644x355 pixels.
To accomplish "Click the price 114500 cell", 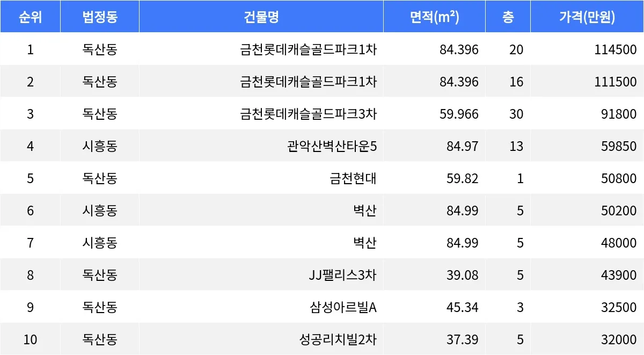I will [x=616, y=50].
